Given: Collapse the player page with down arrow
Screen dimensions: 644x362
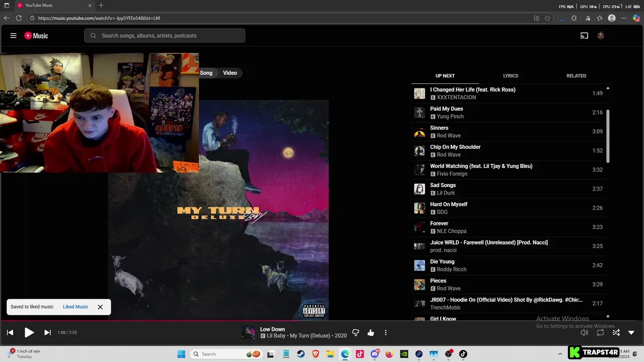Looking at the screenshot, I should (631, 332).
